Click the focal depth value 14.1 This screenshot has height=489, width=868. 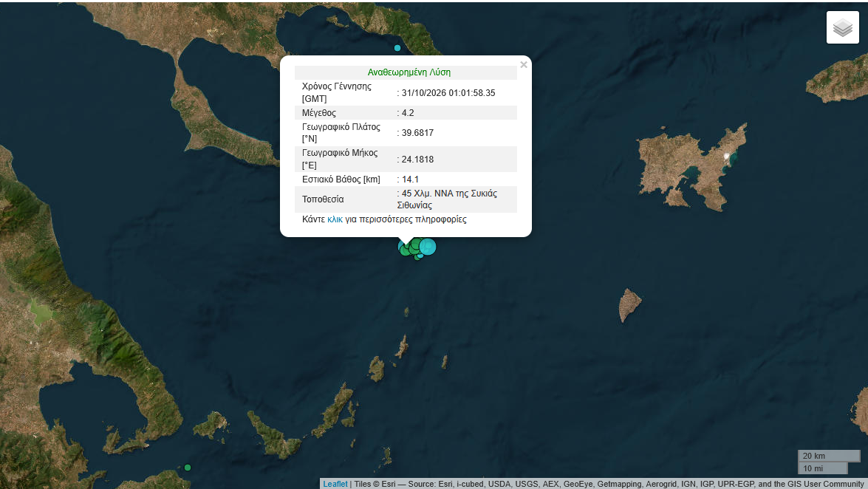410,179
